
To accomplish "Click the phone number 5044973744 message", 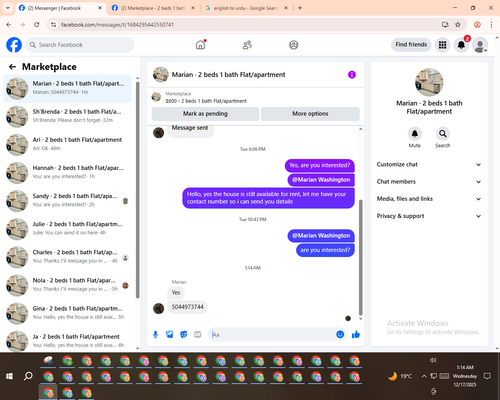I will click(187, 307).
